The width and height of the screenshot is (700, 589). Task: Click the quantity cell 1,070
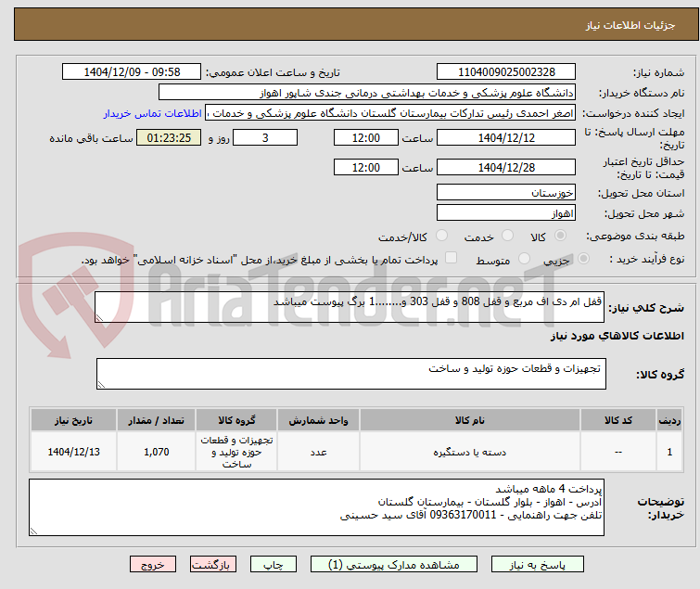157,452
